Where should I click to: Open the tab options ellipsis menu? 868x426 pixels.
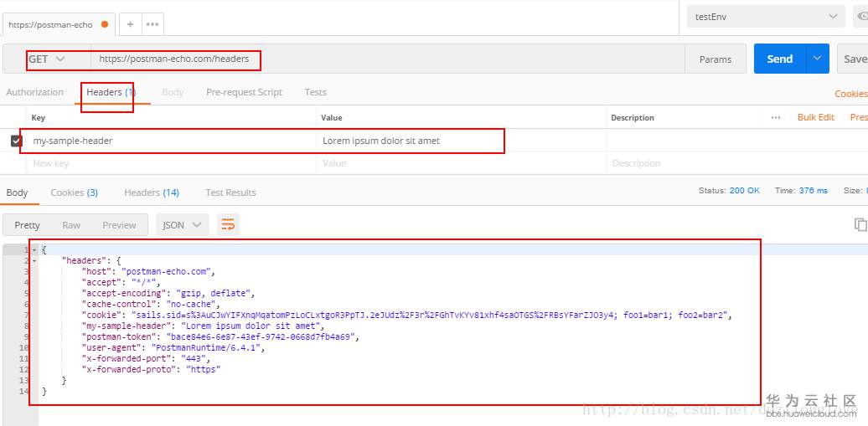152,24
